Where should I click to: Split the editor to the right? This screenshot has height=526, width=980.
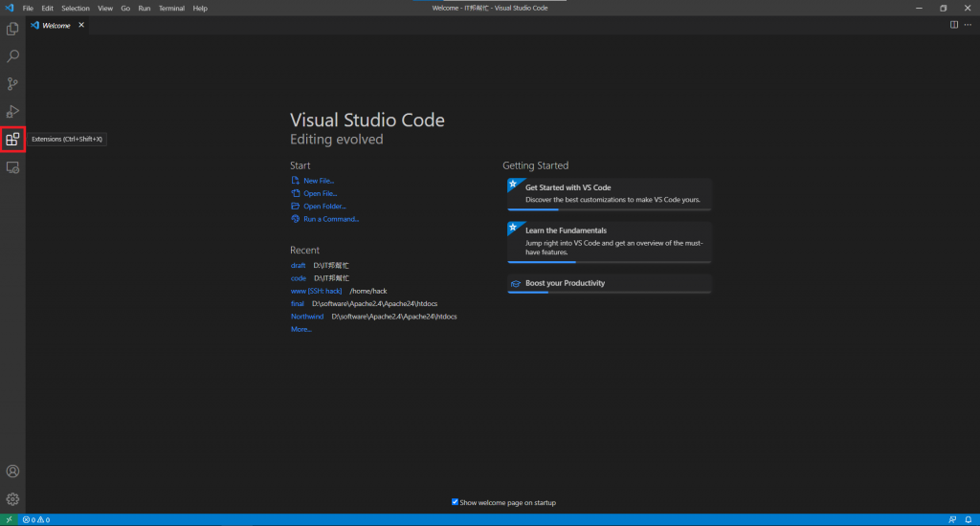click(954, 25)
